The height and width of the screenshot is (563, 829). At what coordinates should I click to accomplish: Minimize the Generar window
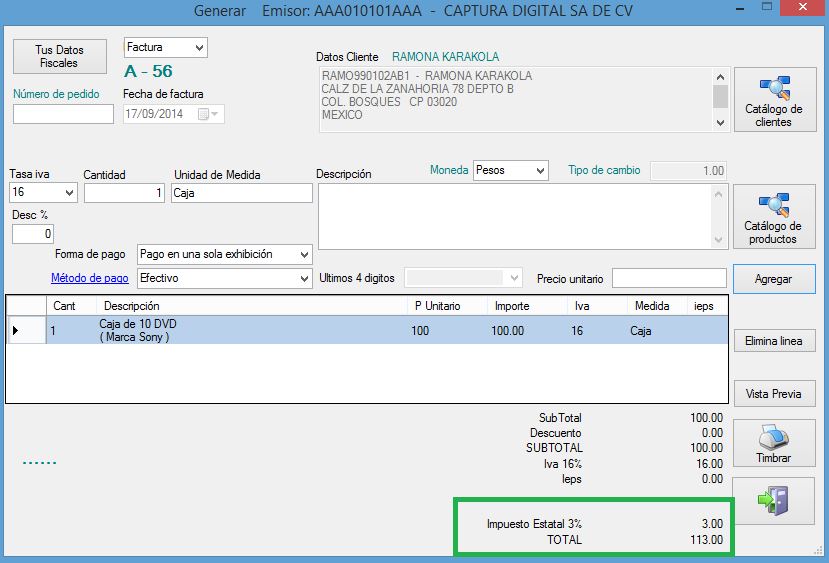click(x=740, y=8)
